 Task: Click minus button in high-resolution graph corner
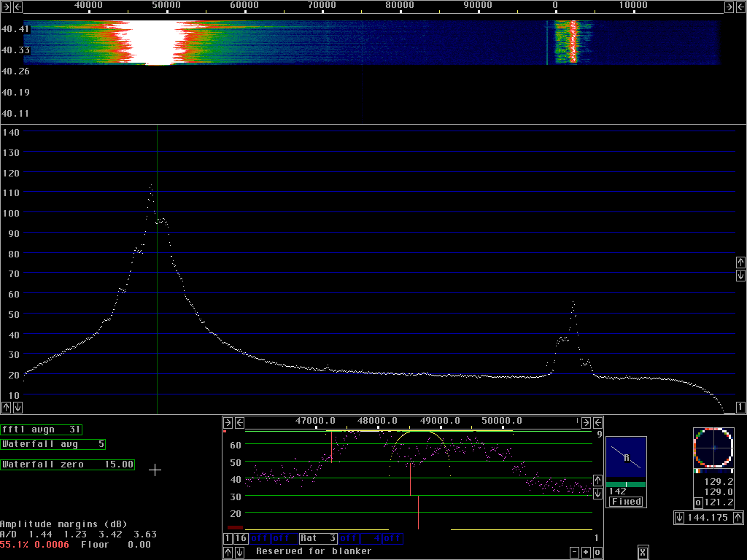coord(575,553)
